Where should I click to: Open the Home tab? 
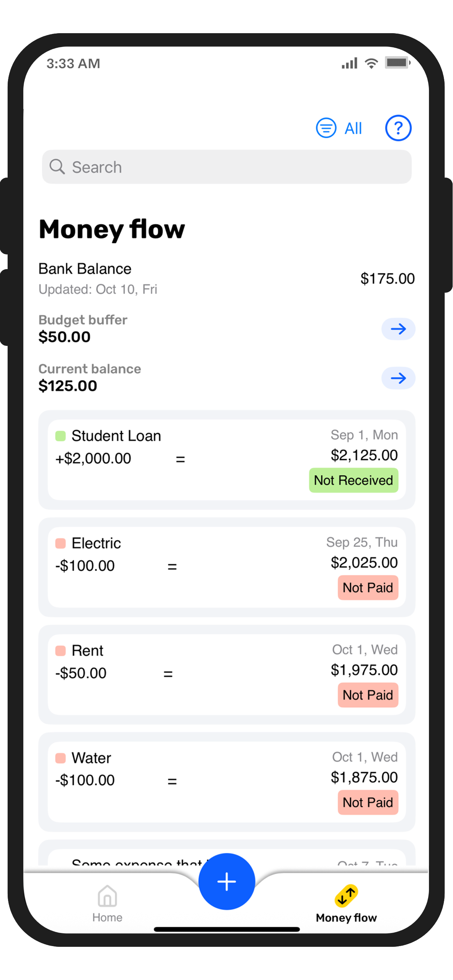tap(107, 903)
